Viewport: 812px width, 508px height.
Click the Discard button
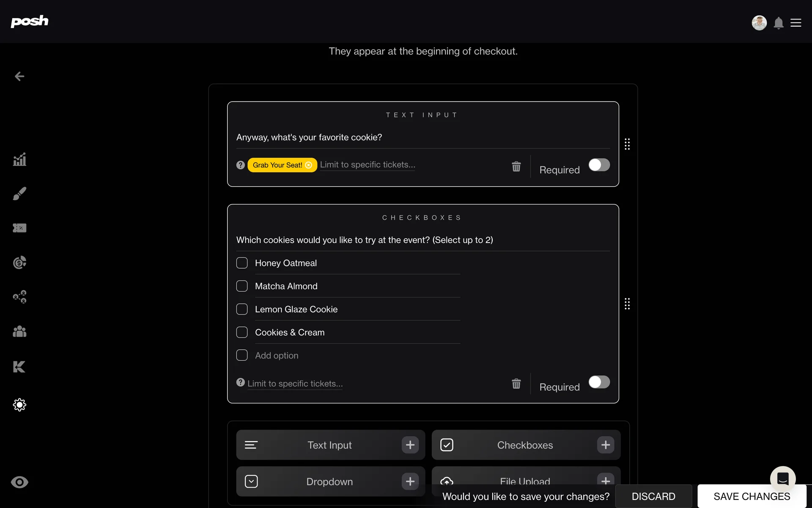coord(653,496)
